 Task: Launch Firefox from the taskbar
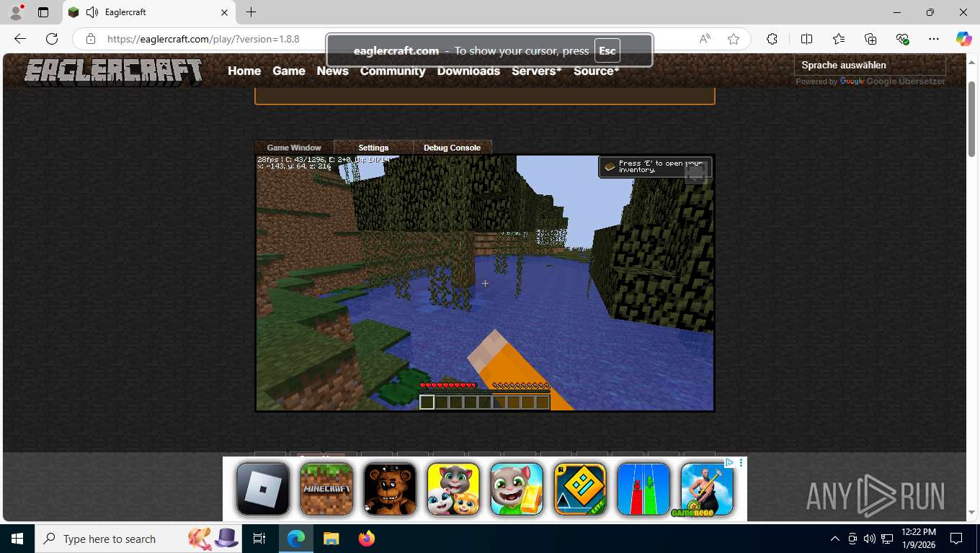[367, 539]
